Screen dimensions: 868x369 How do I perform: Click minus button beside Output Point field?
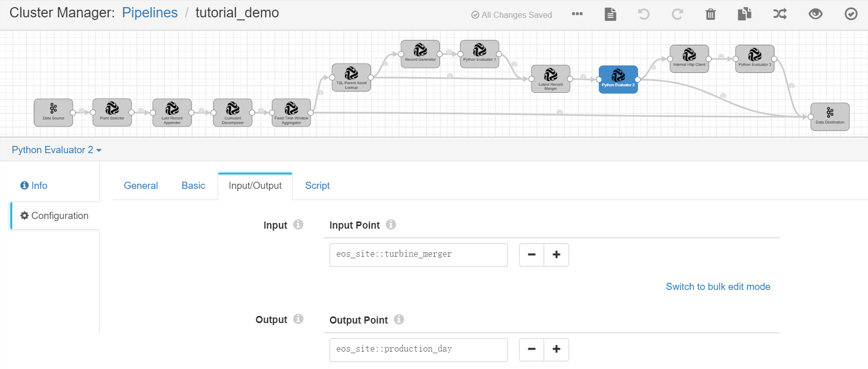click(532, 350)
